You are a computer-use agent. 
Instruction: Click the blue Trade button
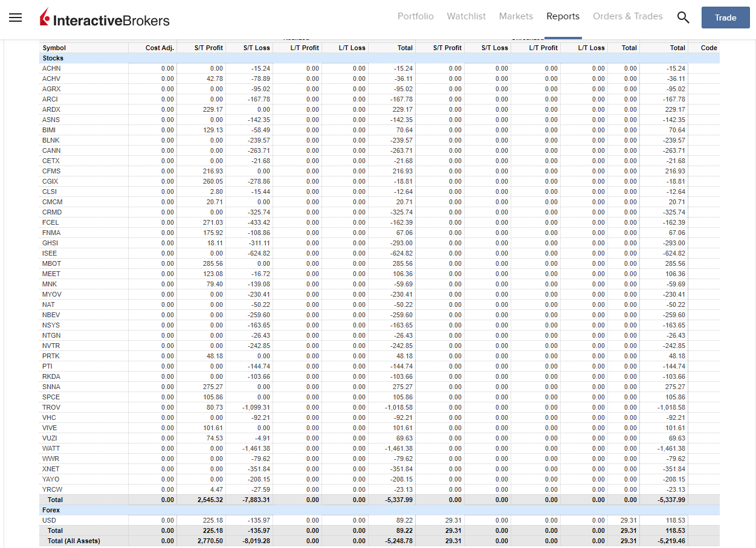point(725,18)
